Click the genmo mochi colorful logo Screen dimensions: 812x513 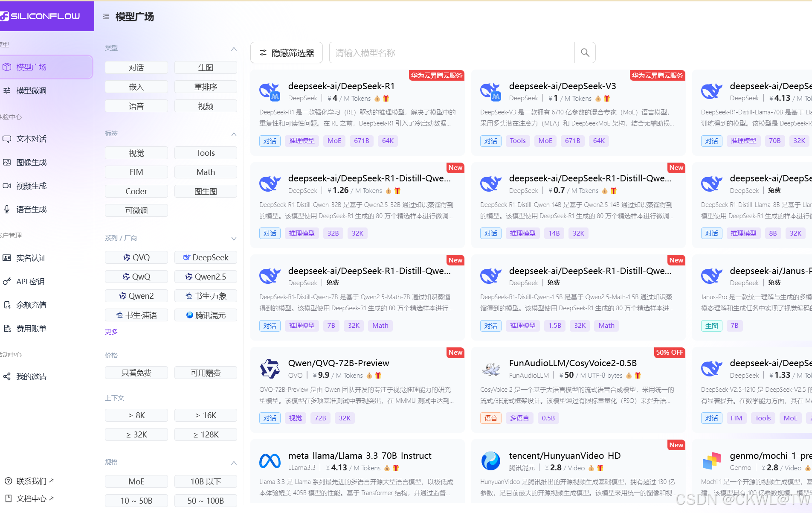(x=712, y=461)
